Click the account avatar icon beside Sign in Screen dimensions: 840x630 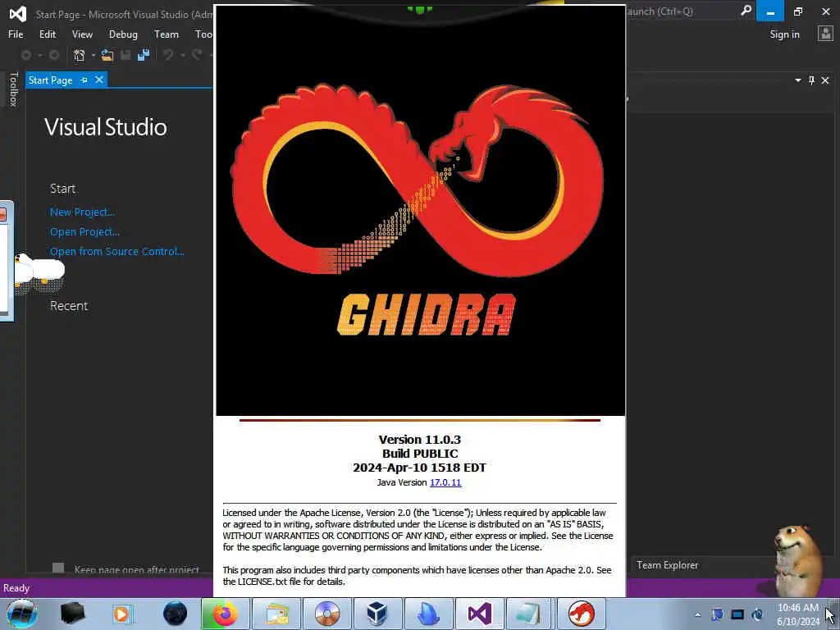[x=825, y=34]
